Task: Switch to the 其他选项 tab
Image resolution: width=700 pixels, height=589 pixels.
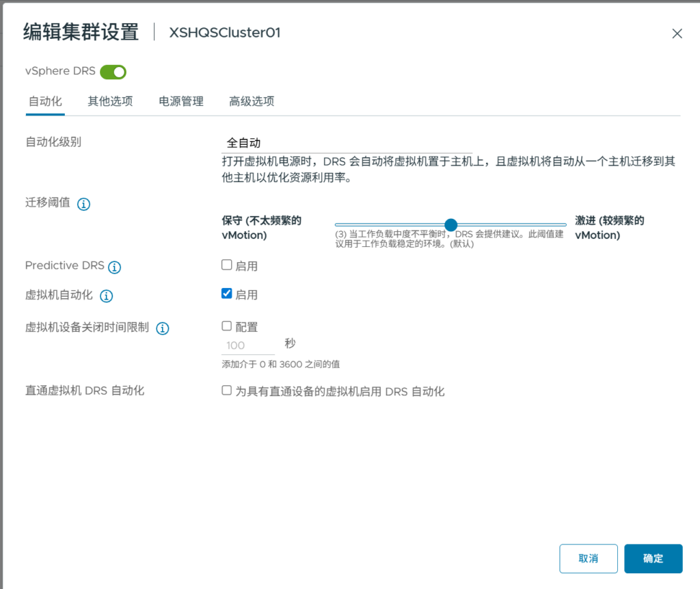Action: [110, 101]
